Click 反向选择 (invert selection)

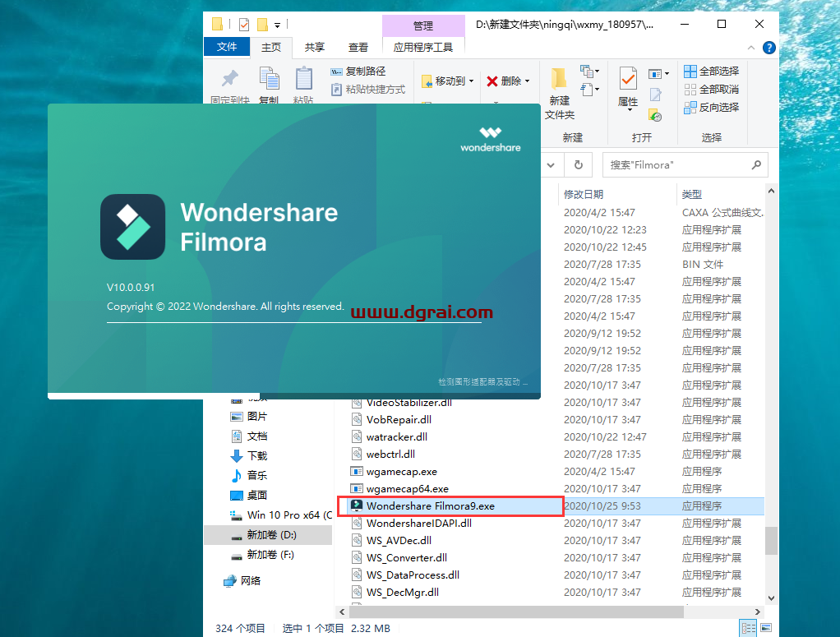712,108
